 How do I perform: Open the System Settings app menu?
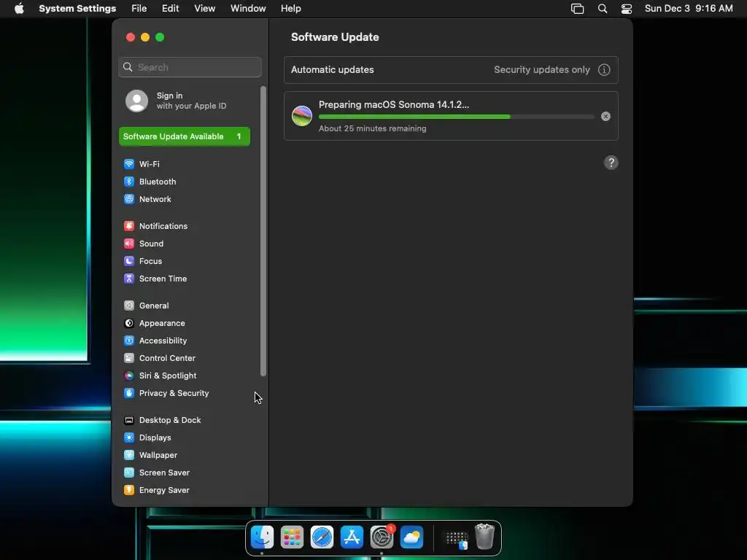pyautogui.click(x=77, y=9)
